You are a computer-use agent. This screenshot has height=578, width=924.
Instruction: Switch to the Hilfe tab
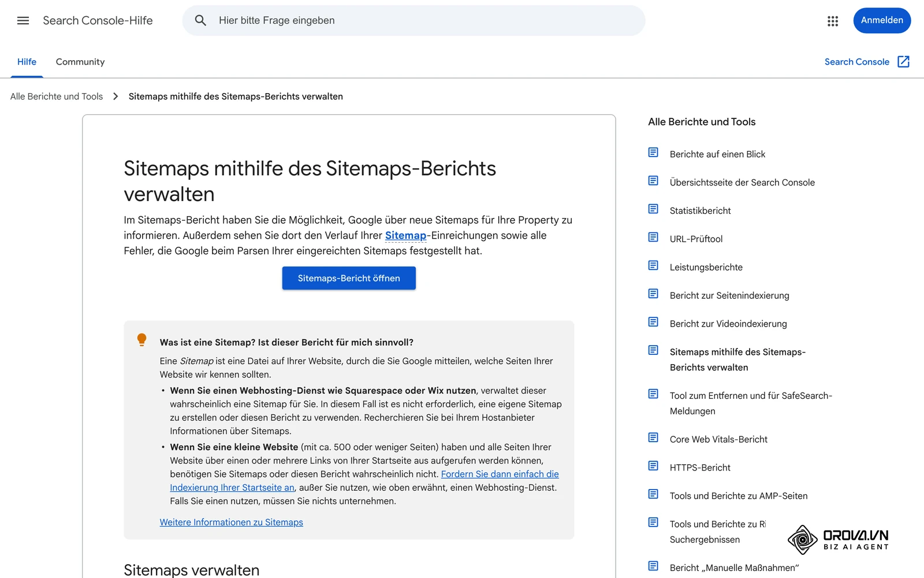point(27,62)
